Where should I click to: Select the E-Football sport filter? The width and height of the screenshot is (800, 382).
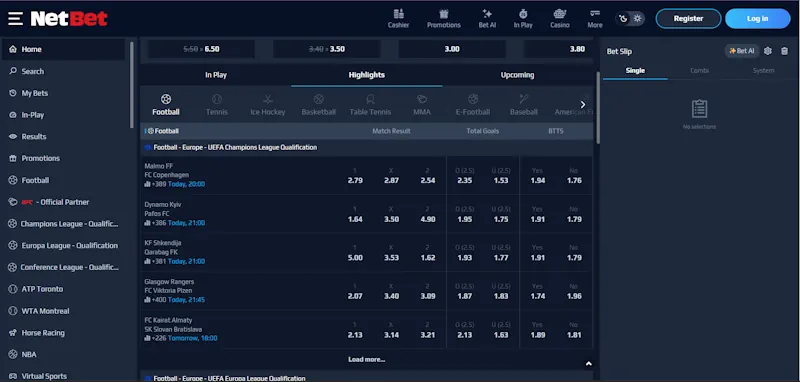[x=472, y=105]
